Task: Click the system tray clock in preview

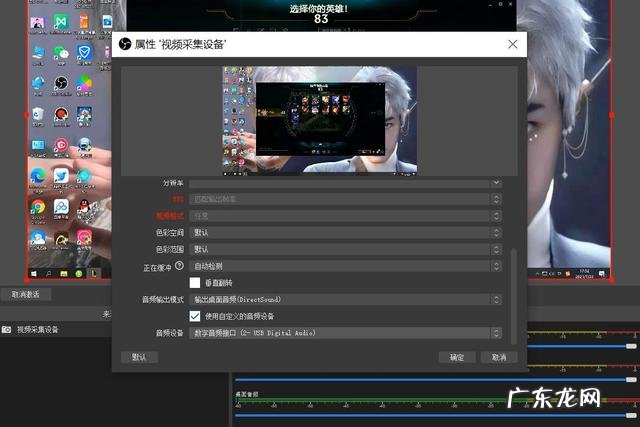Action: 584,274
